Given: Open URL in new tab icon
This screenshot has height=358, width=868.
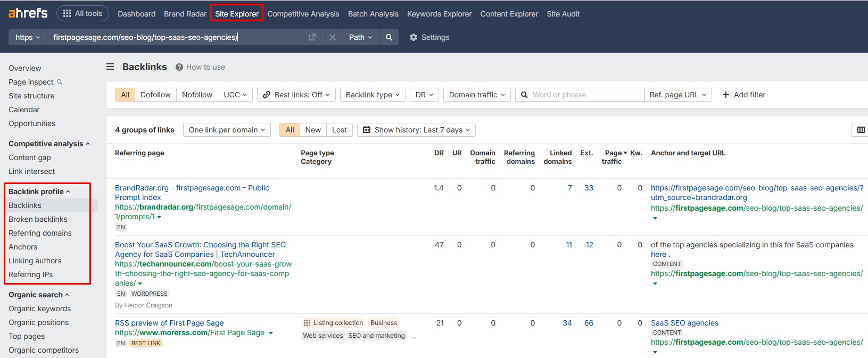Looking at the screenshot, I should pyautogui.click(x=312, y=37).
